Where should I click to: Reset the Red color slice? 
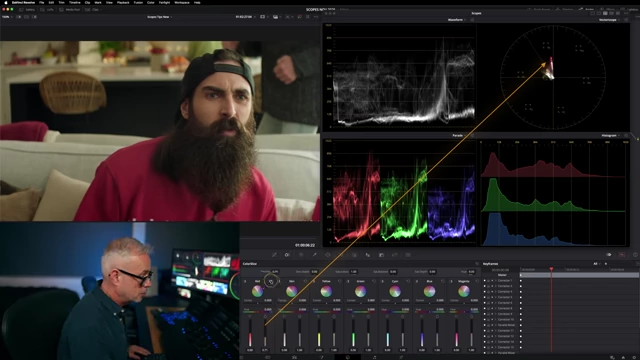(x=271, y=281)
